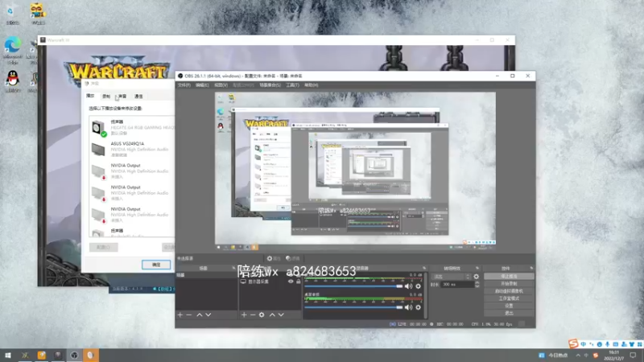Adjust the second mixer channel volume slider
The width and height of the screenshot is (644, 362).
pos(353,307)
